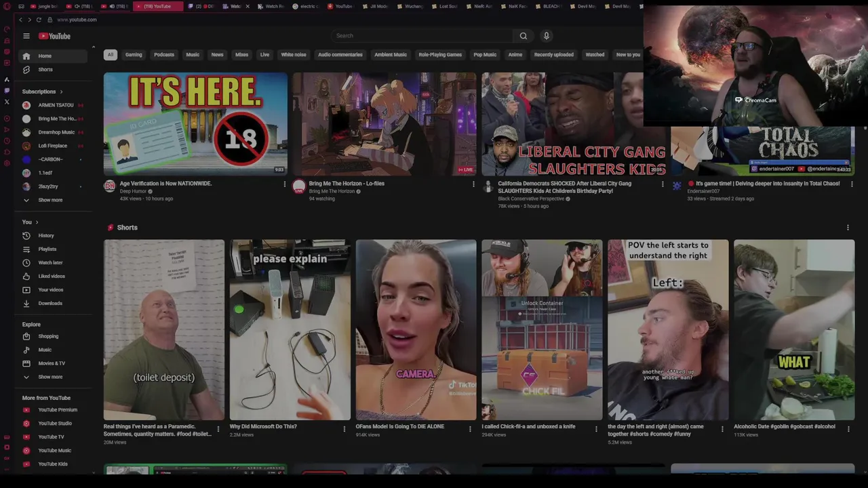The width and height of the screenshot is (868, 488).
Task: Select the Ambient Music chip
Action: pos(391,55)
